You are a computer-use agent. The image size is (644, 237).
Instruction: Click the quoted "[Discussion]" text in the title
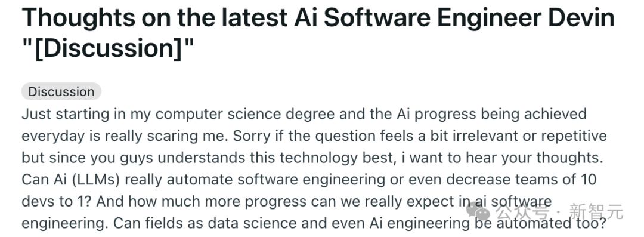pos(107,48)
